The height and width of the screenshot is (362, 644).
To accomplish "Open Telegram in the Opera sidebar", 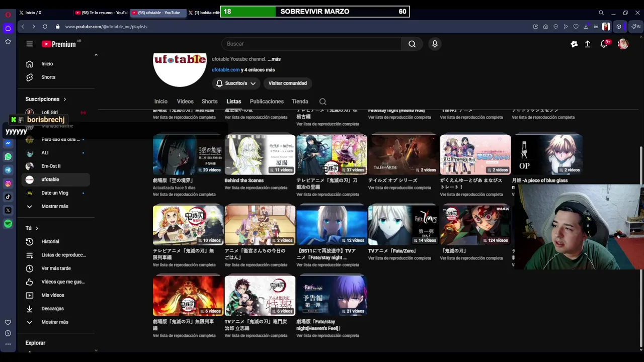I will (8, 170).
